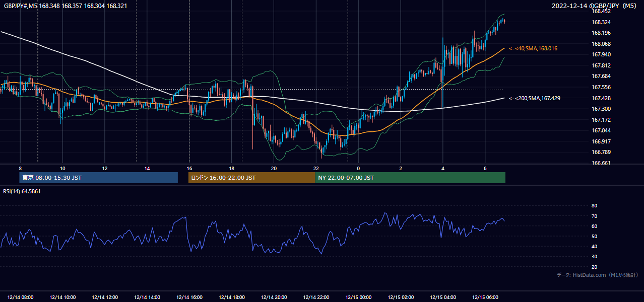Click RSI scale label 20
The width and height of the screenshot is (644, 302).
click(594, 267)
